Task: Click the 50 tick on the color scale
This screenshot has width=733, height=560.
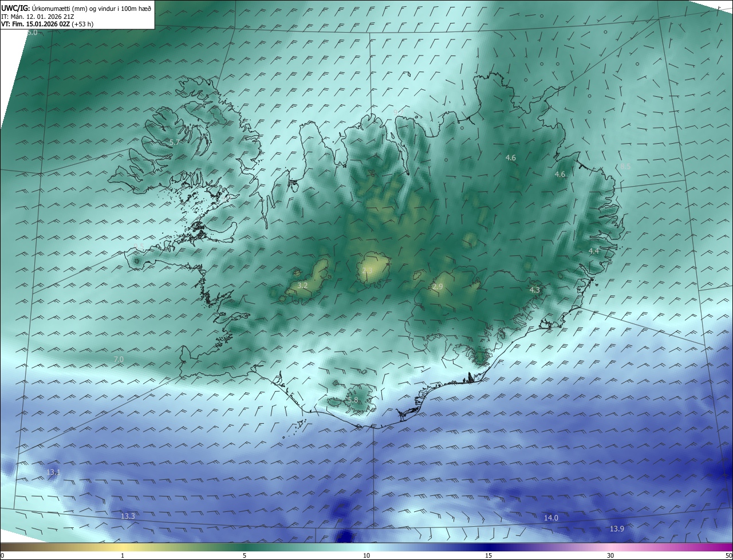Action: pos(728,555)
